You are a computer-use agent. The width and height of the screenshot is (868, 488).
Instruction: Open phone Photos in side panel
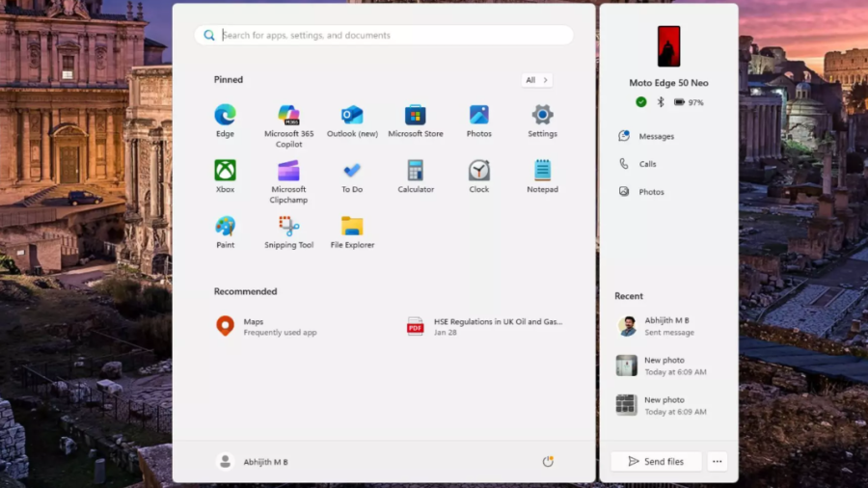click(641, 191)
